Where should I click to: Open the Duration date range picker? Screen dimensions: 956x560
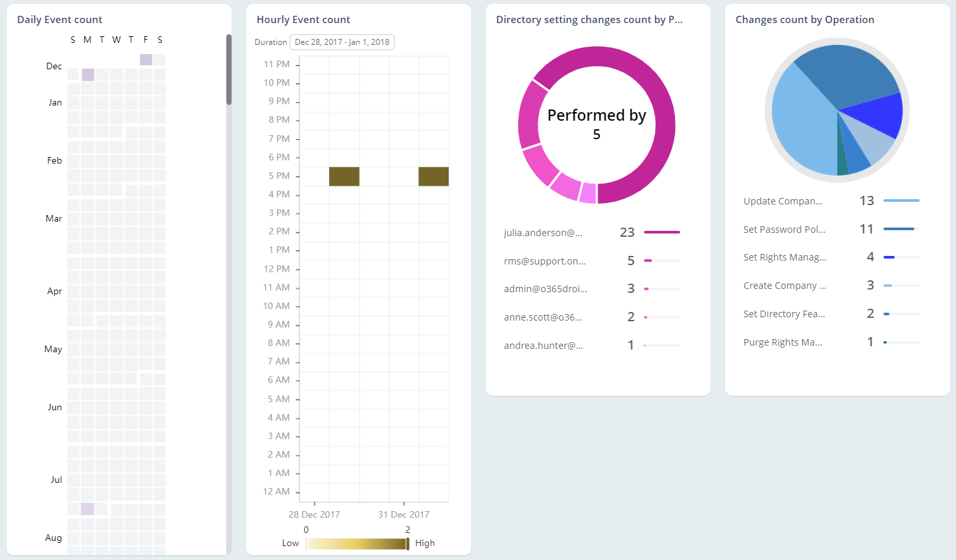coord(342,42)
